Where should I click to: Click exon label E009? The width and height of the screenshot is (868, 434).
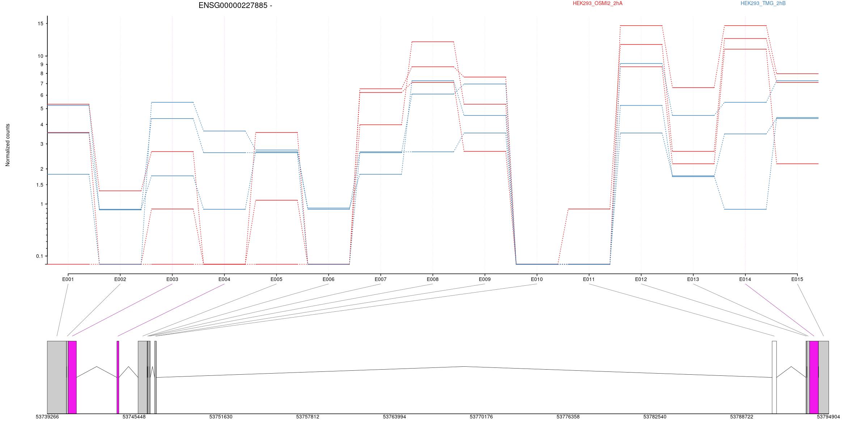point(485,279)
